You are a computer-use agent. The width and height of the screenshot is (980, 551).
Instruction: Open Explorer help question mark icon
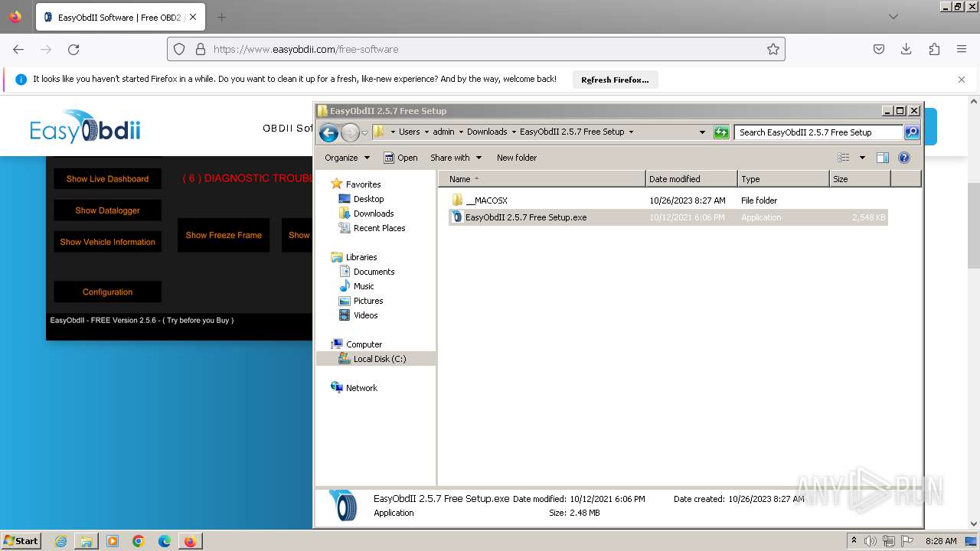coord(904,158)
